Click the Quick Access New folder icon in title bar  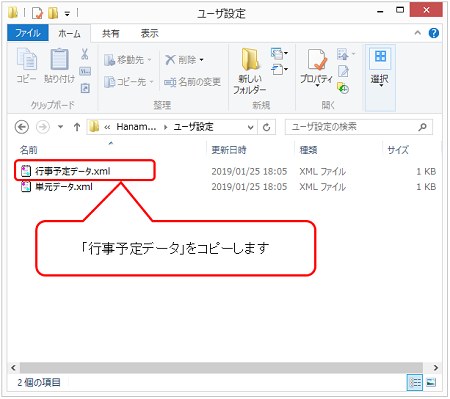tap(53, 13)
